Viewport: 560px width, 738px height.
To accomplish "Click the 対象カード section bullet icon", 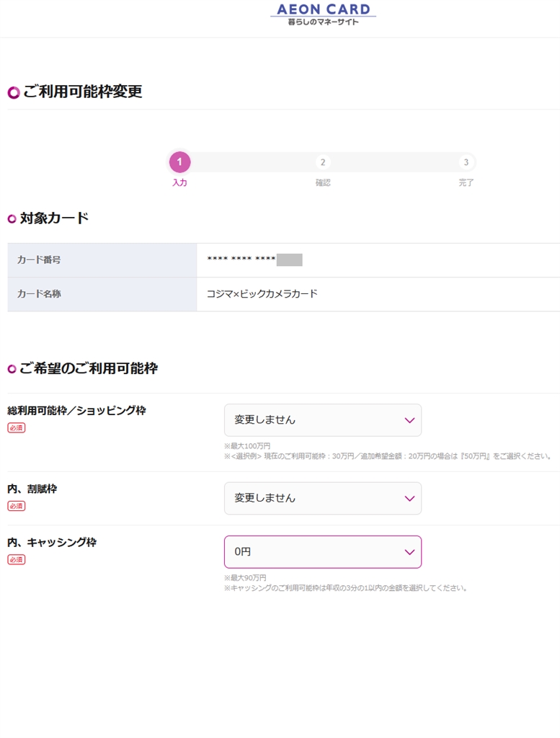I will click(x=12, y=219).
